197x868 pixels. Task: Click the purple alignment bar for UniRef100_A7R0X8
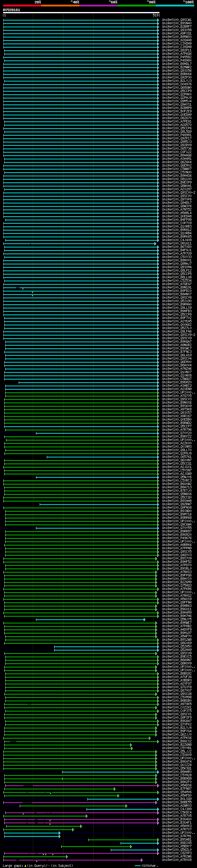[73, 860]
